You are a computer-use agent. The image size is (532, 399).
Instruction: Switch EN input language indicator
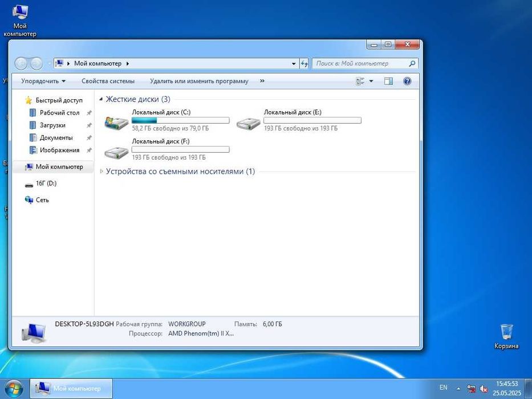[x=443, y=387]
